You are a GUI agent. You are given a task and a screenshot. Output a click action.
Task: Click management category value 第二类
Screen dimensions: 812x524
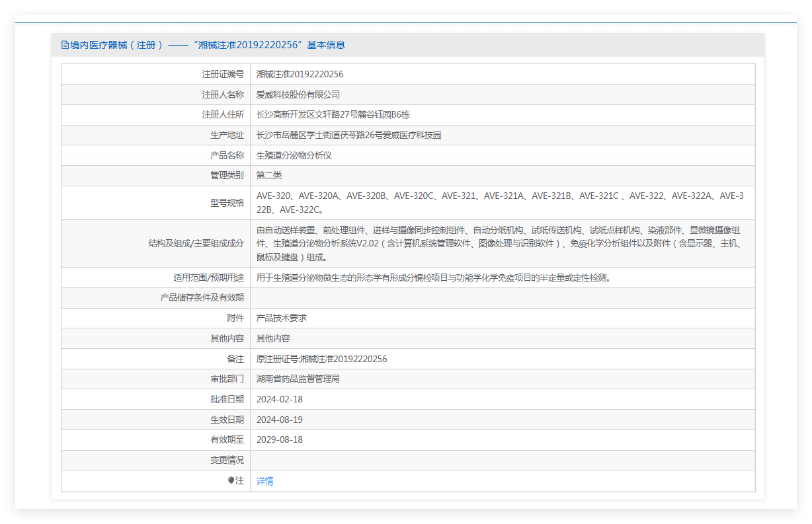pyautogui.click(x=269, y=175)
